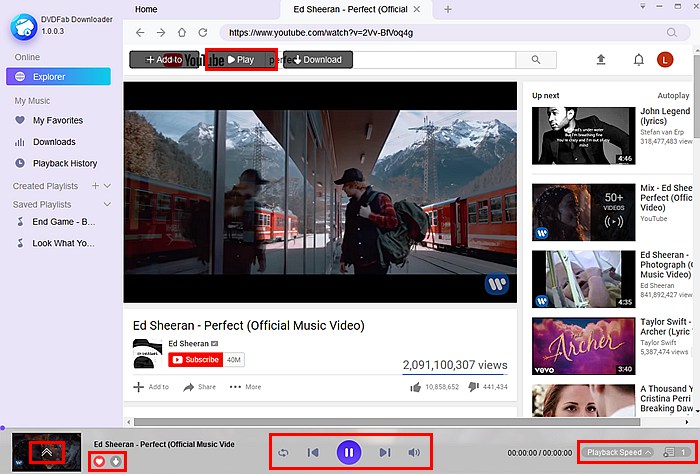Pause playback with the center pause button
The width and height of the screenshot is (700, 474).
[x=349, y=453]
